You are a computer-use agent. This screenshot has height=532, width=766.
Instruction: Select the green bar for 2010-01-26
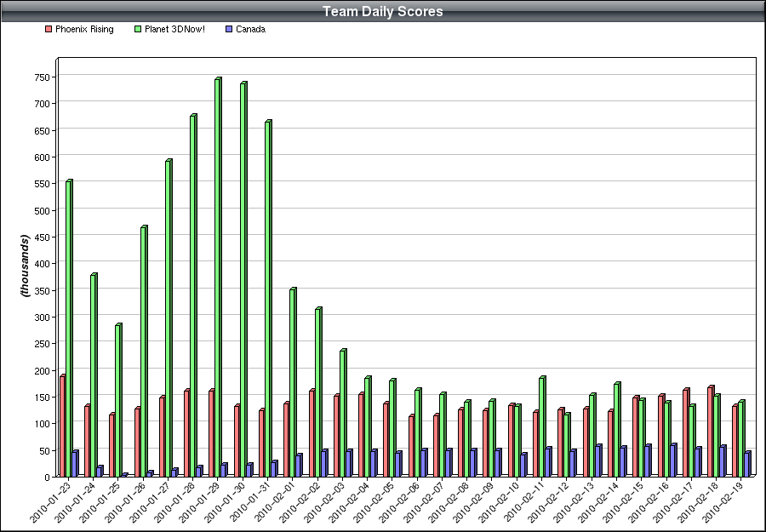[x=144, y=351]
